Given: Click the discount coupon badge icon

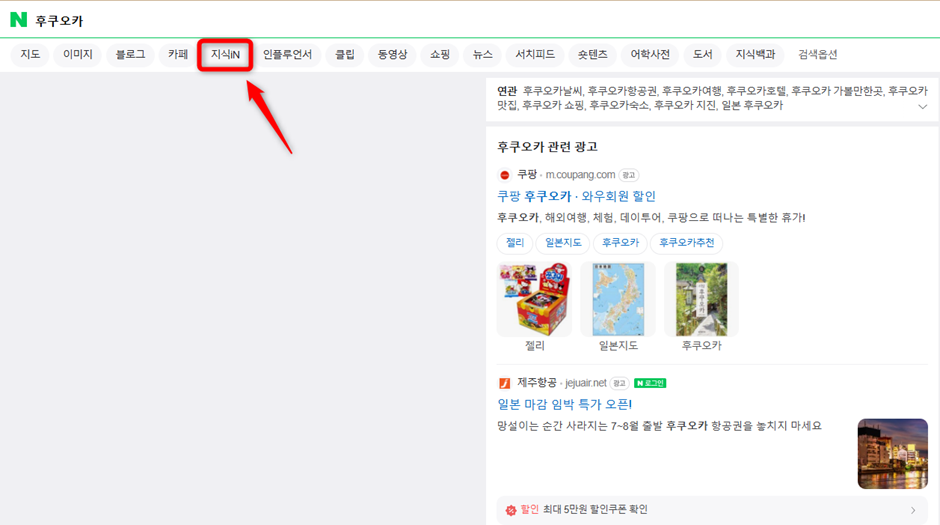Looking at the screenshot, I should click(510, 510).
